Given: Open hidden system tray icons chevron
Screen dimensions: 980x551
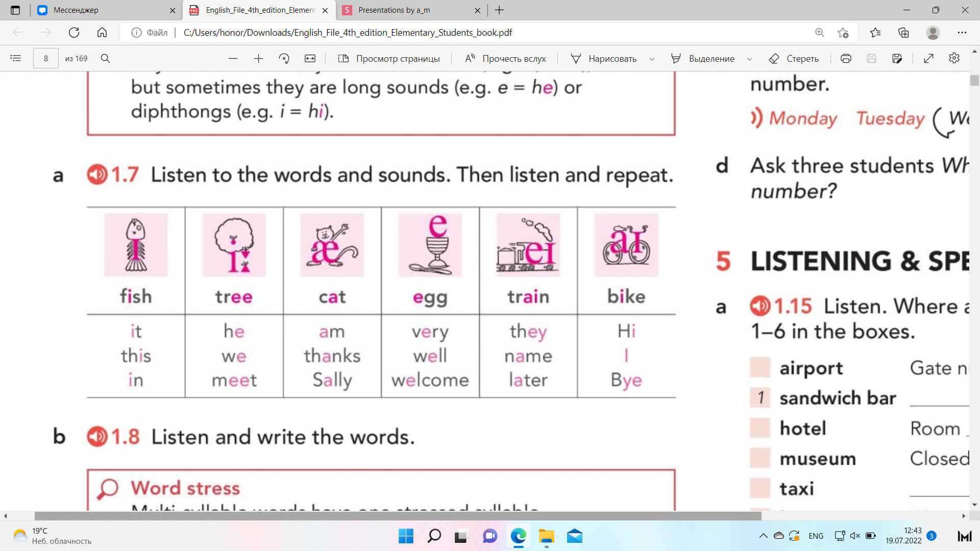Looking at the screenshot, I should click(x=763, y=536).
